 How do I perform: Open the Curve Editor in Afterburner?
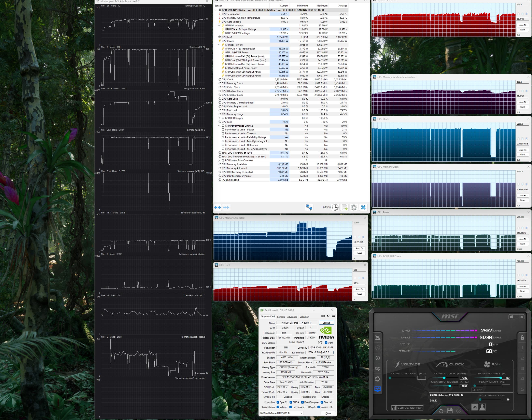pos(407,408)
